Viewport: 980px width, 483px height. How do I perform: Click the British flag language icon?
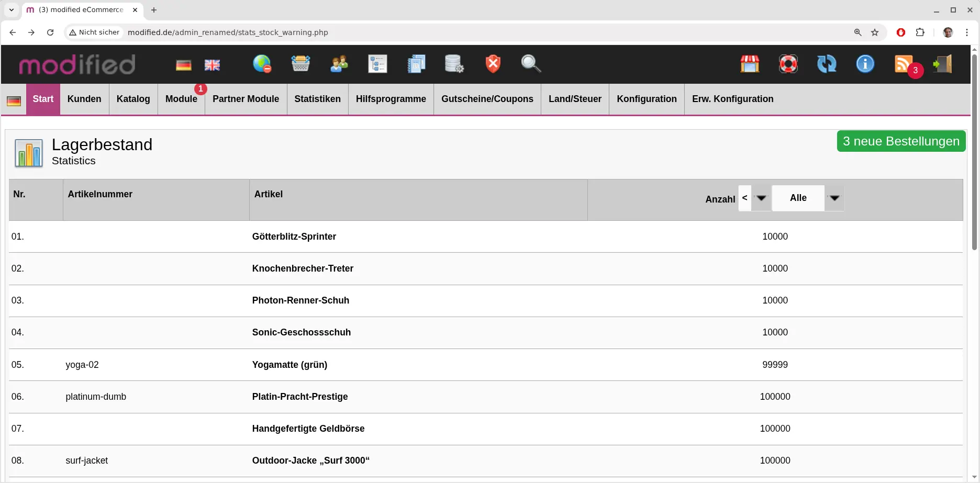coord(212,65)
